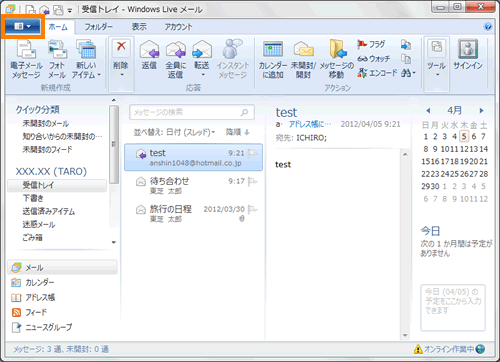Open the 受信トレイ folder
This screenshot has height=362, width=500.
tap(57, 185)
